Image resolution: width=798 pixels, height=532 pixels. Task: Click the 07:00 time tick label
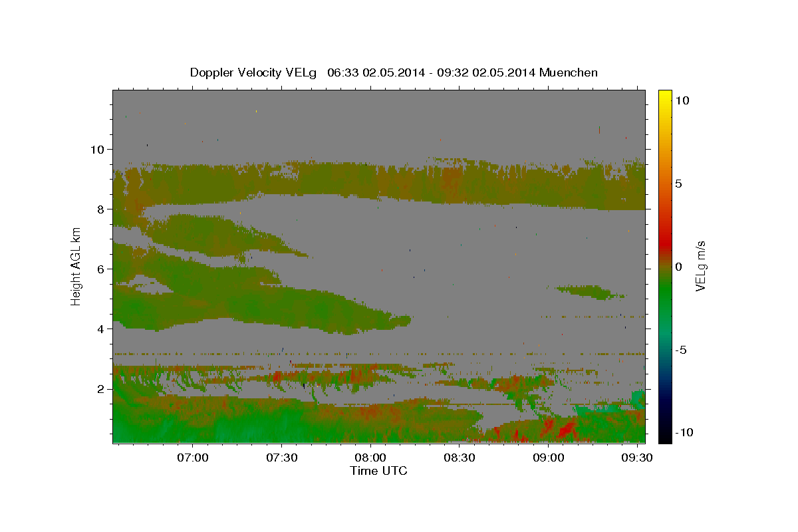pyautogui.click(x=193, y=458)
